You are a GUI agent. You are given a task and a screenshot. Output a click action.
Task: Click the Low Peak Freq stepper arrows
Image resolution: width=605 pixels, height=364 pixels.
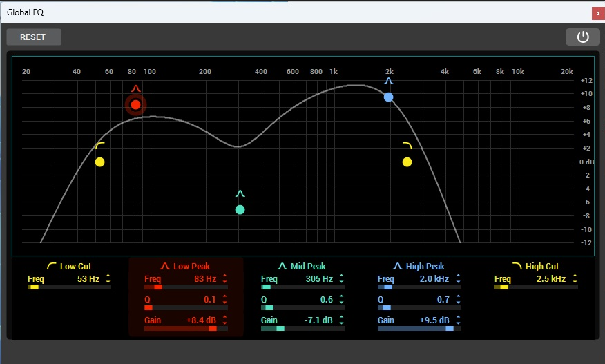pos(224,279)
